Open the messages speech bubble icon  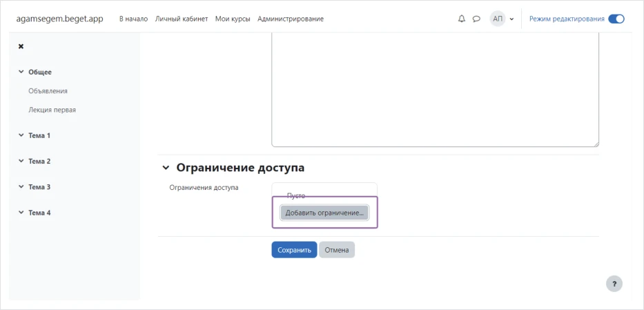[x=476, y=19]
